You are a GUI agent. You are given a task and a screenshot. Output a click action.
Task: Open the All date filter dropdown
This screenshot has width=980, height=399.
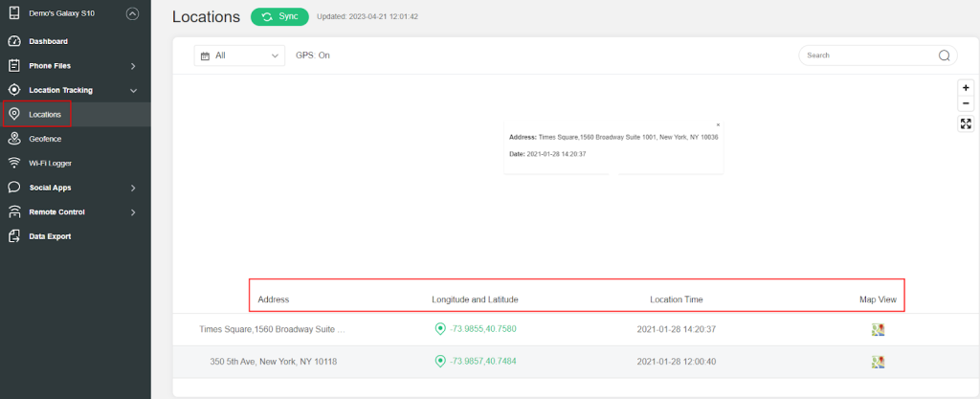[239, 55]
